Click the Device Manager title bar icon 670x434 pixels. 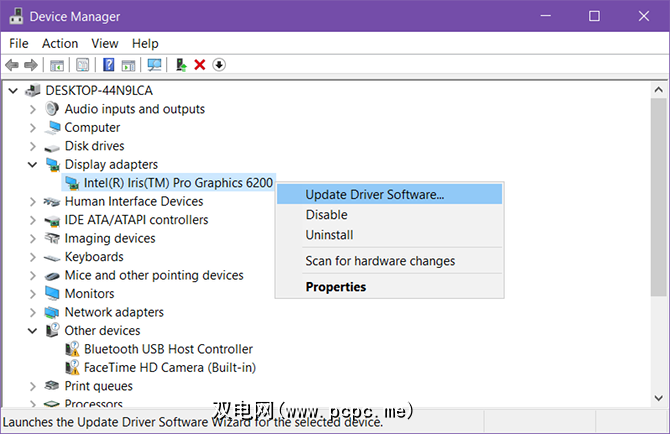pyautogui.click(x=16, y=16)
